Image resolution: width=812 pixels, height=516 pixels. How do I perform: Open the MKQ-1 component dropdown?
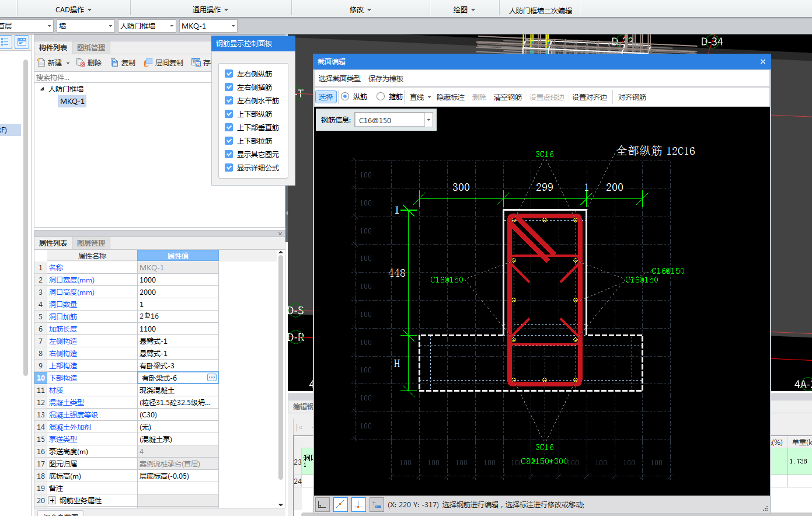(x=233, y=26)
